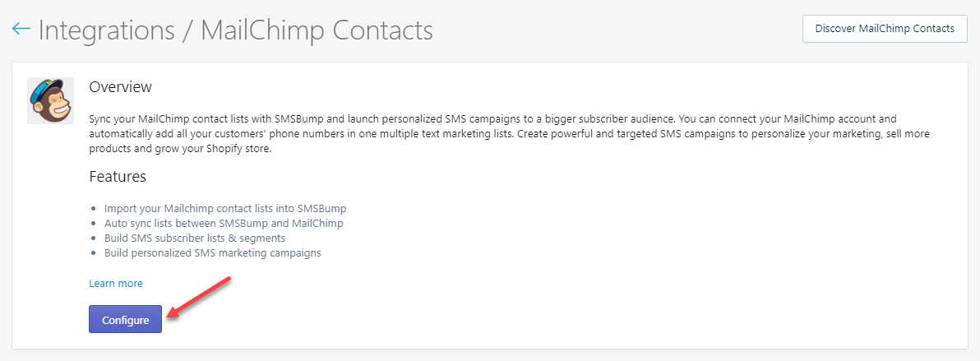This screenshot has width=980, height=361.
Task: Click the Features heading
Action: tap(118, 177)
